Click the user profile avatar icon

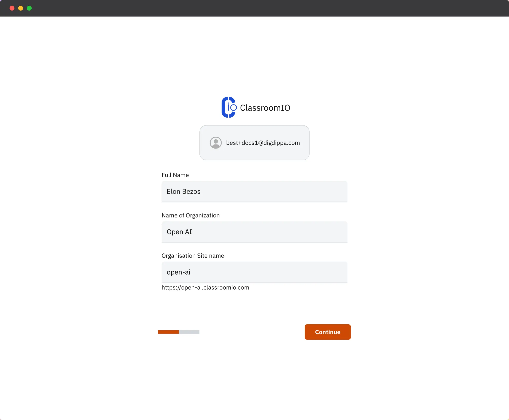216,142
